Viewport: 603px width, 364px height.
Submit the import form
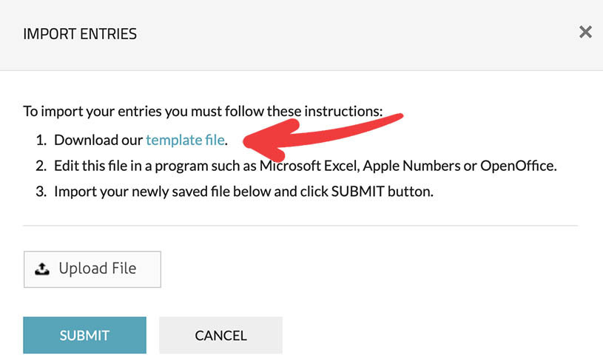coord(84,335)
